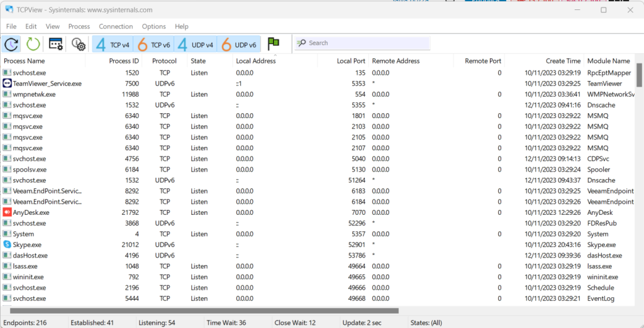Select the TeamViewer_Service.exe process name

pos(47,84)
